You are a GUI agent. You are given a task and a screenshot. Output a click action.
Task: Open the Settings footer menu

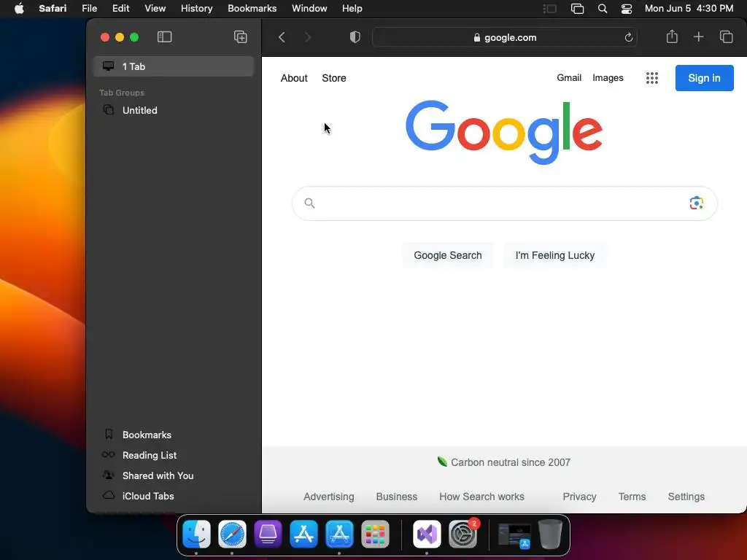686,497
